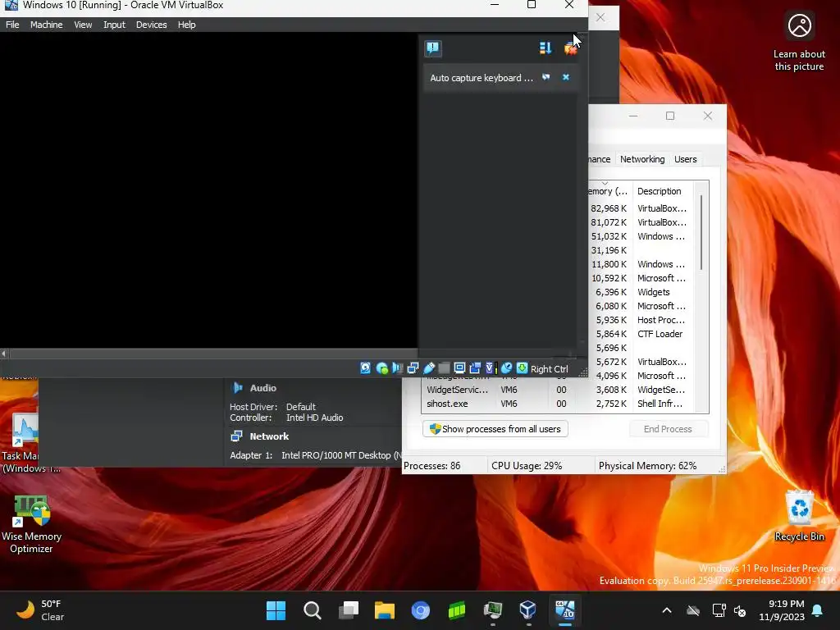This screenshot has height=630, width=840.
Task: Click the CPU virtualization status icon
Action: (491, 368)
